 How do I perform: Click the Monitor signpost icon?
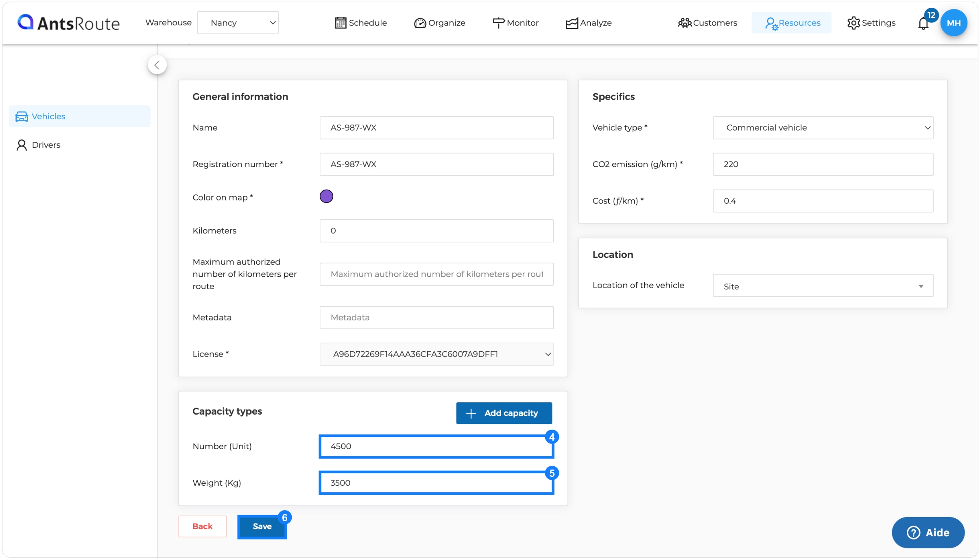(498, 23)
